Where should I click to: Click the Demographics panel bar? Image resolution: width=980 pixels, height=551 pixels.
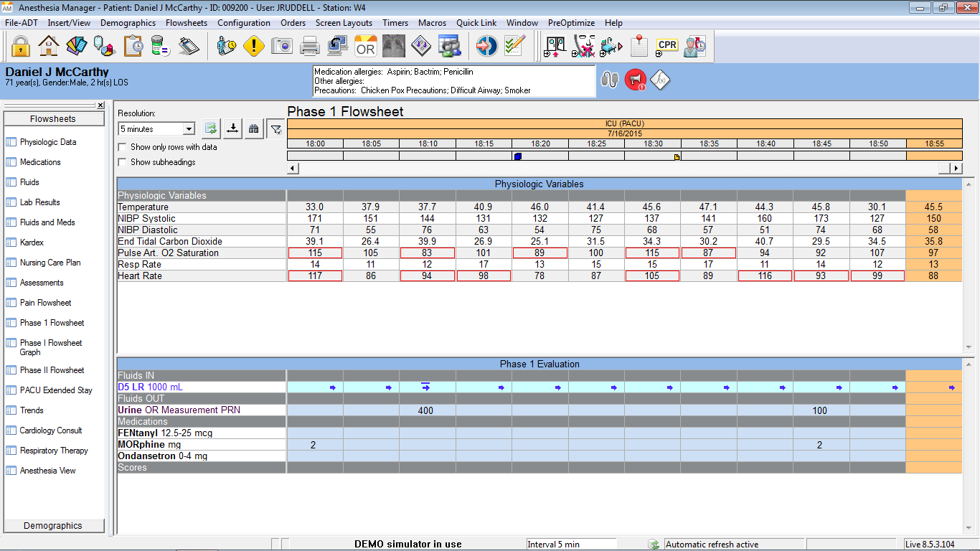54,526
